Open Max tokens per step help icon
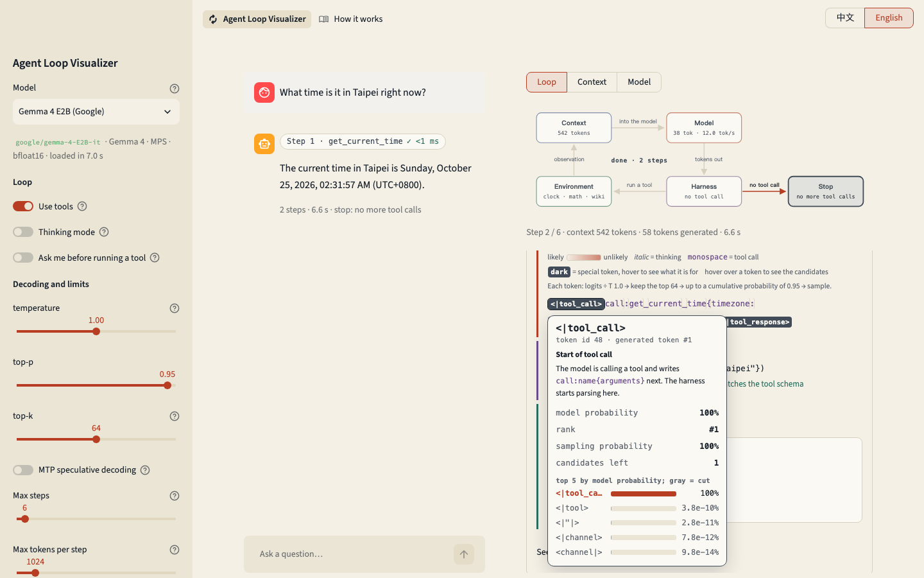This screenshot has height=578, width=924. pos(175,550)
